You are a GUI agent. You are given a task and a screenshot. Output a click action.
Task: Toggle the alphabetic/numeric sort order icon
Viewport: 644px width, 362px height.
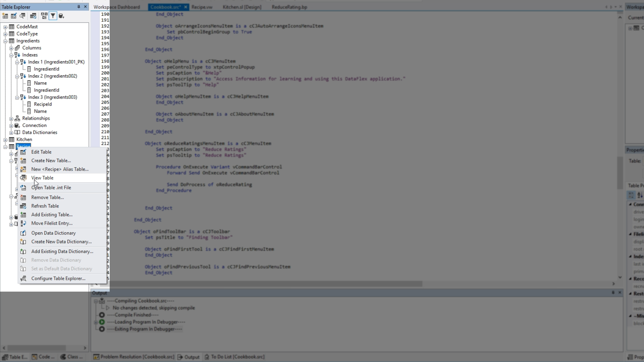coord(44,16)
